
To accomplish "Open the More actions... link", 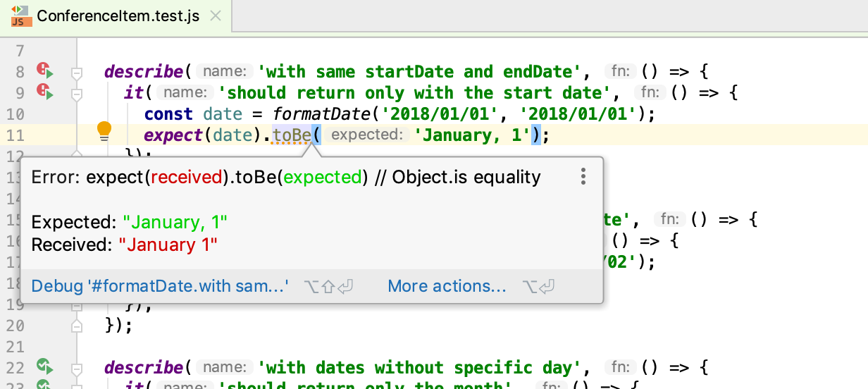I will 447,286.
